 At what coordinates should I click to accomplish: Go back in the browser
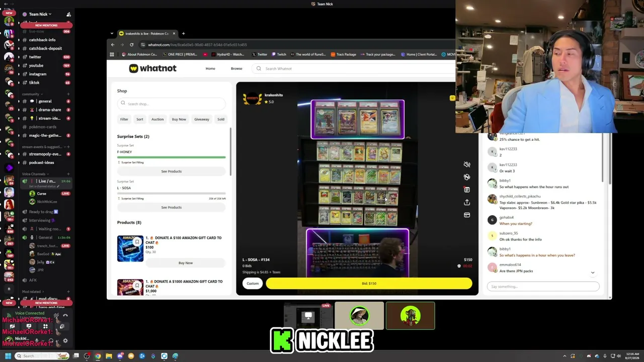point(113,45)
